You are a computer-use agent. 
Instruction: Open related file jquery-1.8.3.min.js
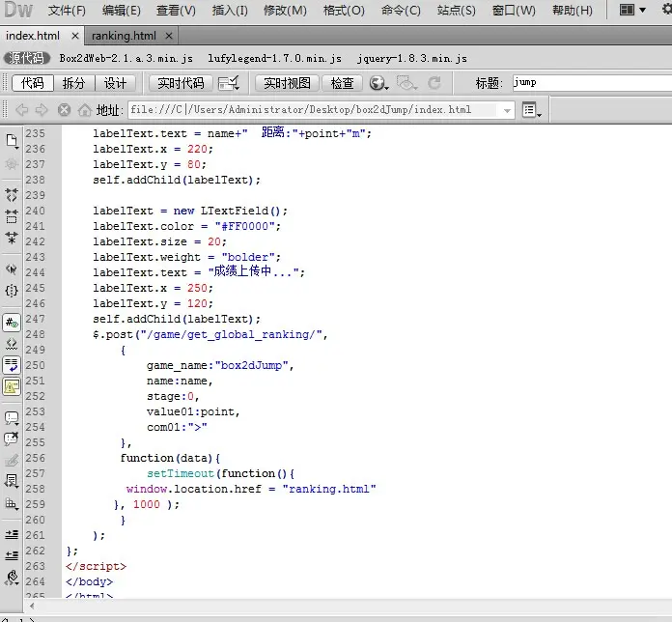[x=412, y=58]
